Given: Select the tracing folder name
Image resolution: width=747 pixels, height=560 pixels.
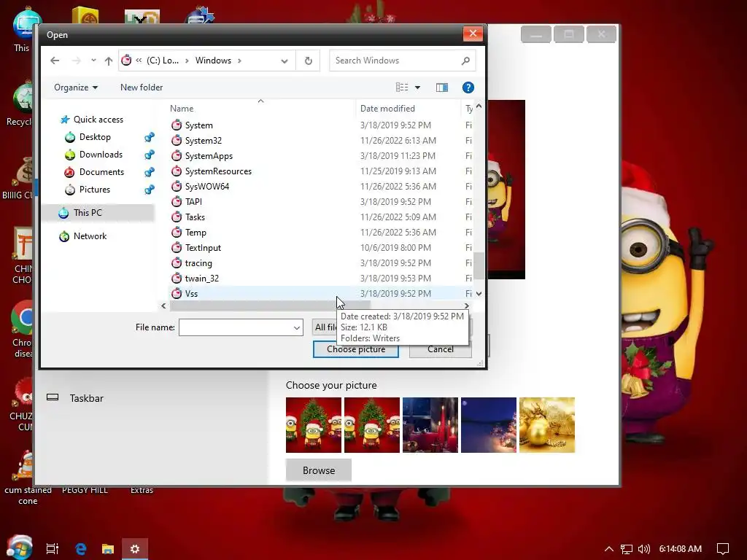Looking at the screenshot, I should [198, 262].
